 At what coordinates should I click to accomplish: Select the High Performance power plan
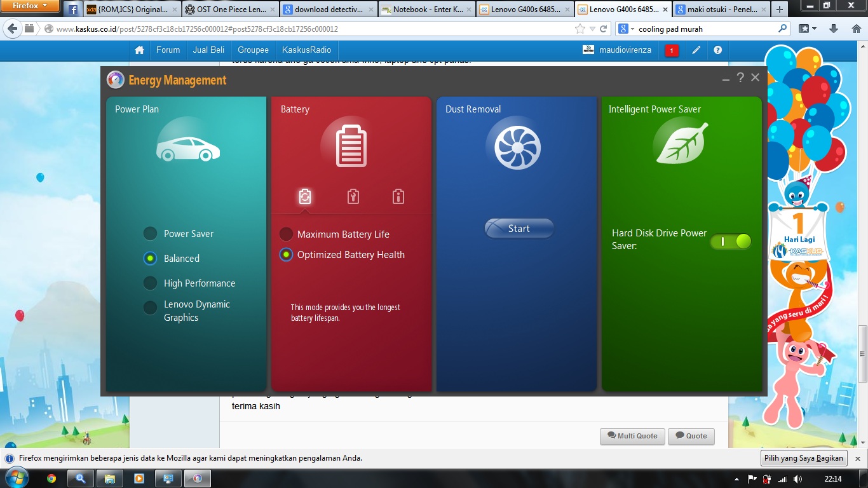pos(189,283)
